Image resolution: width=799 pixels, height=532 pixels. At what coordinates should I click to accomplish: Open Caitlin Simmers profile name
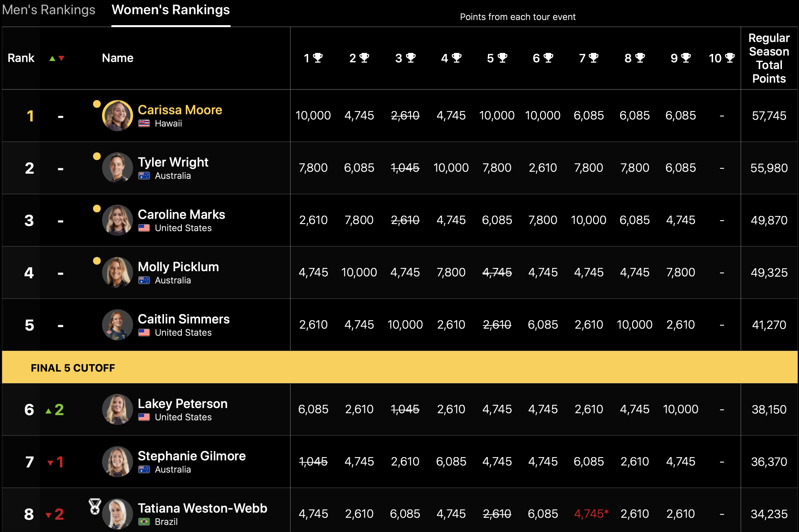click(x=184, y=319)
